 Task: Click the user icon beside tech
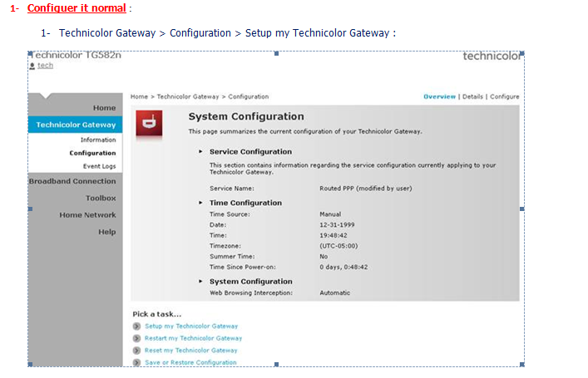(32, 66)
